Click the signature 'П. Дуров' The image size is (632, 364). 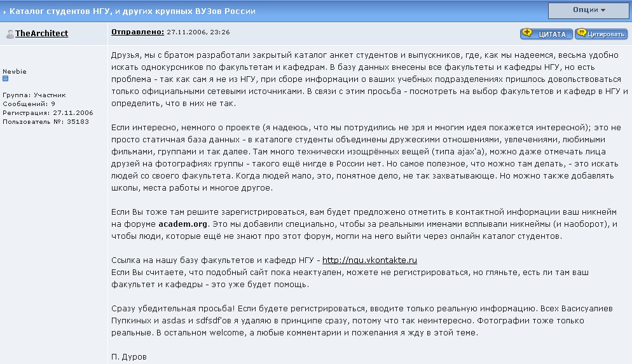[129, 357]
